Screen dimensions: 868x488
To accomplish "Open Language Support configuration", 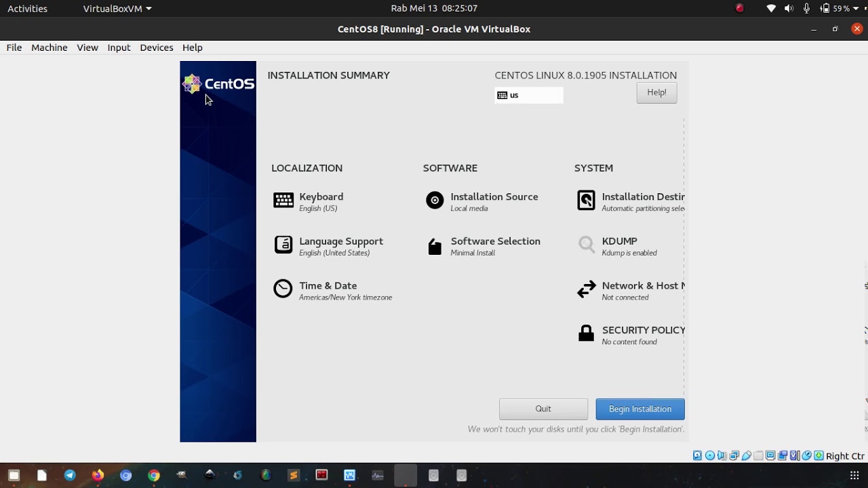I will 328,246.
